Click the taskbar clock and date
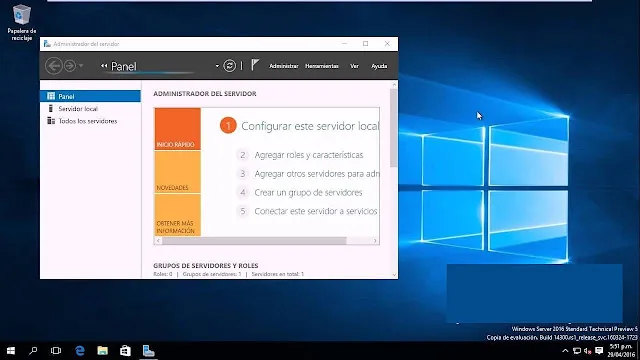This screenshot has height=360, width=640. coord(621,351)
